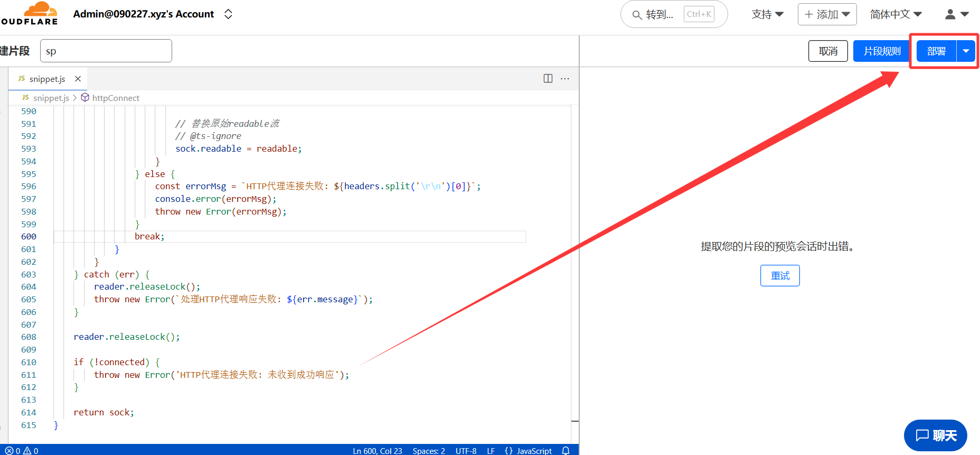Select the snippet.js editor tab

click(47, 79)
